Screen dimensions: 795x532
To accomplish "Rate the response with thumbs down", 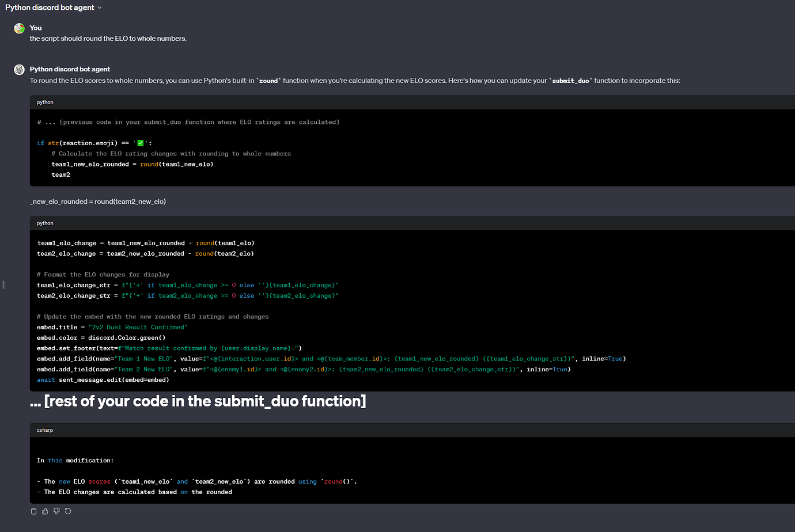I will tap(56, 511).
